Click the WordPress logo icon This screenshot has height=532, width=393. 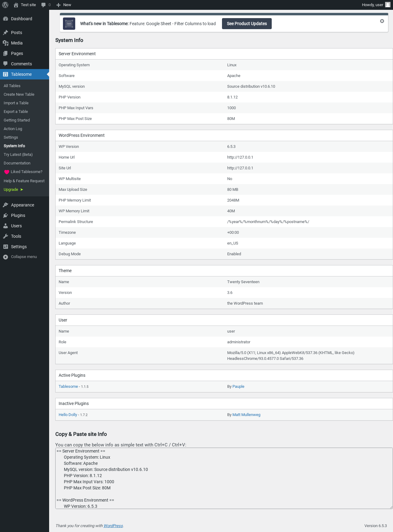click(5, 5)
